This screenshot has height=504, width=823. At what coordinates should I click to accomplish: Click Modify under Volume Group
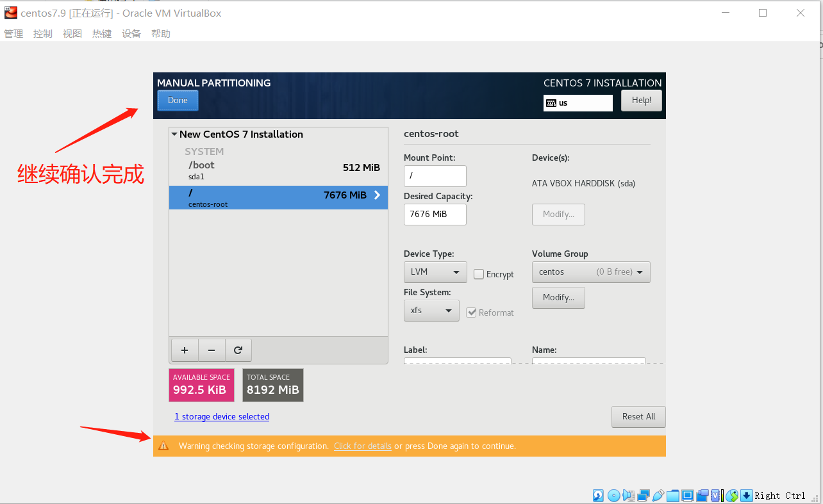558,298
